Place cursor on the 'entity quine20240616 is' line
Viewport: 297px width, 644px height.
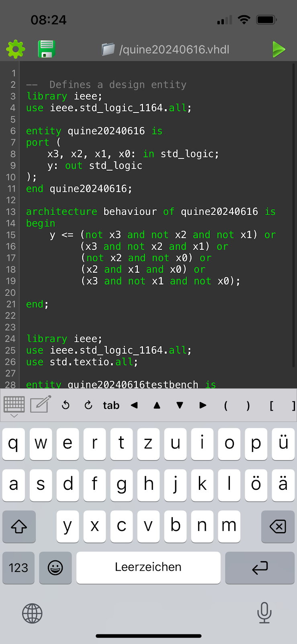pos(94,131)
